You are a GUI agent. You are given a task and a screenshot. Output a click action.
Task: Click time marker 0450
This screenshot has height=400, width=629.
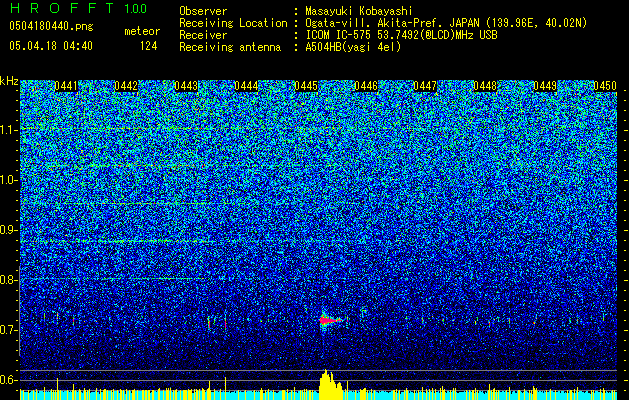(x=605, y=86)
